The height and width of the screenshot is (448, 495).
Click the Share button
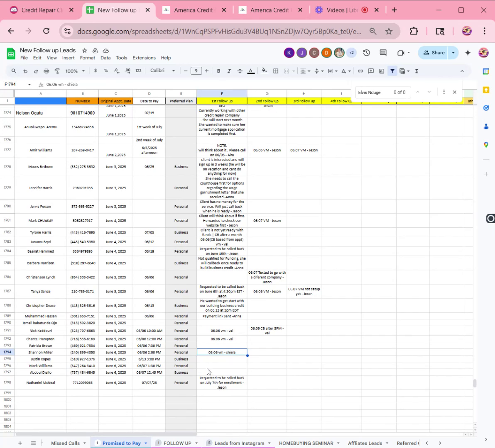(434, 53)
